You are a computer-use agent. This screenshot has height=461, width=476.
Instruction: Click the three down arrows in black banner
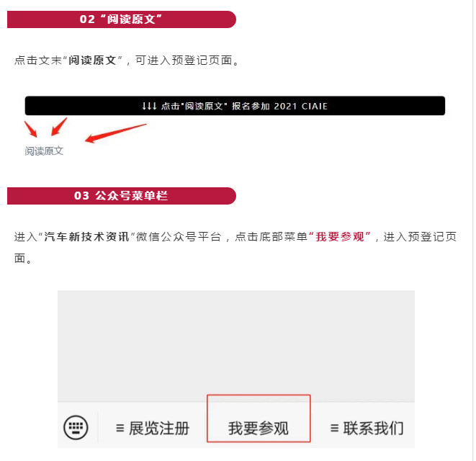tap(149, 106)
